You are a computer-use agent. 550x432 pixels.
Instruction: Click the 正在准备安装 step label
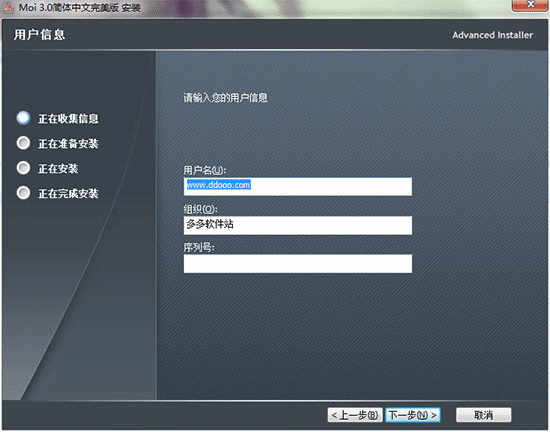pyautogui.click(x=68, y=144)
